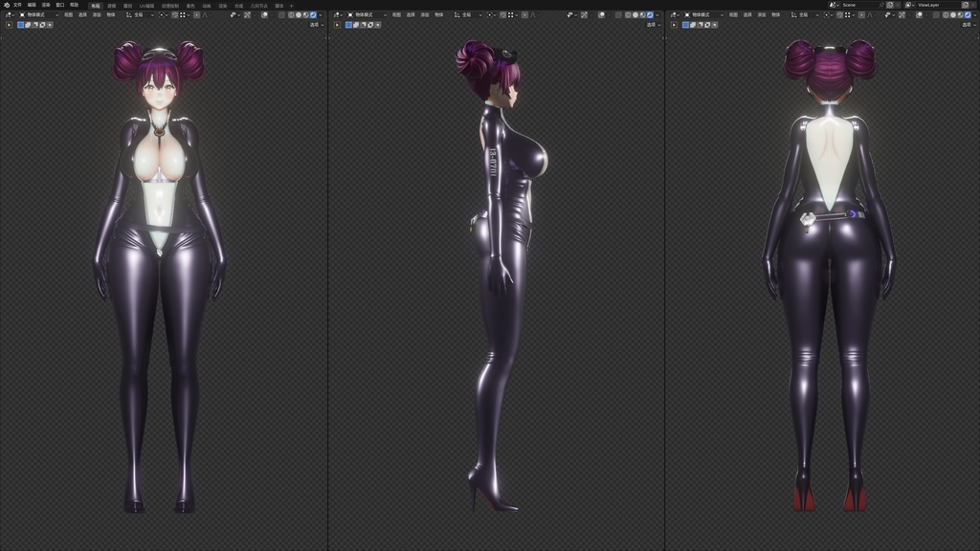Click the new View Layer button
The height and width of the screenshot is (551, 980).
click(x=966, y=7)
